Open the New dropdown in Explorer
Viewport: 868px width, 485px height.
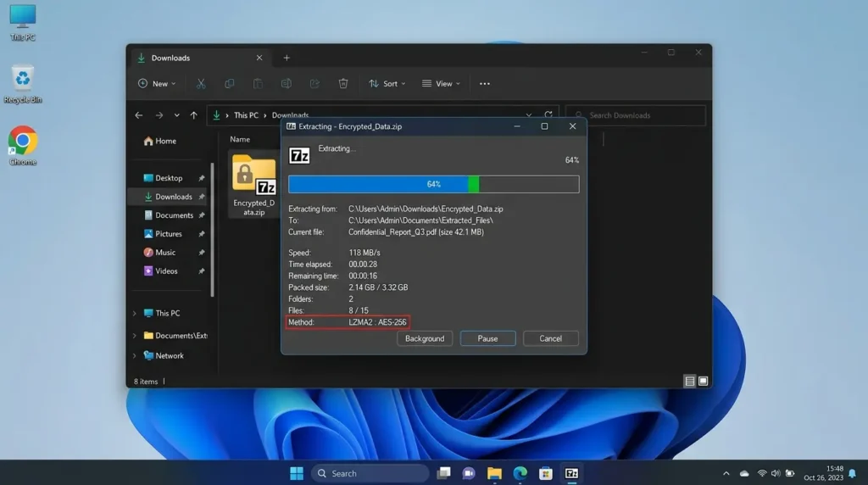pyautogui.click(x=157, y=84)
